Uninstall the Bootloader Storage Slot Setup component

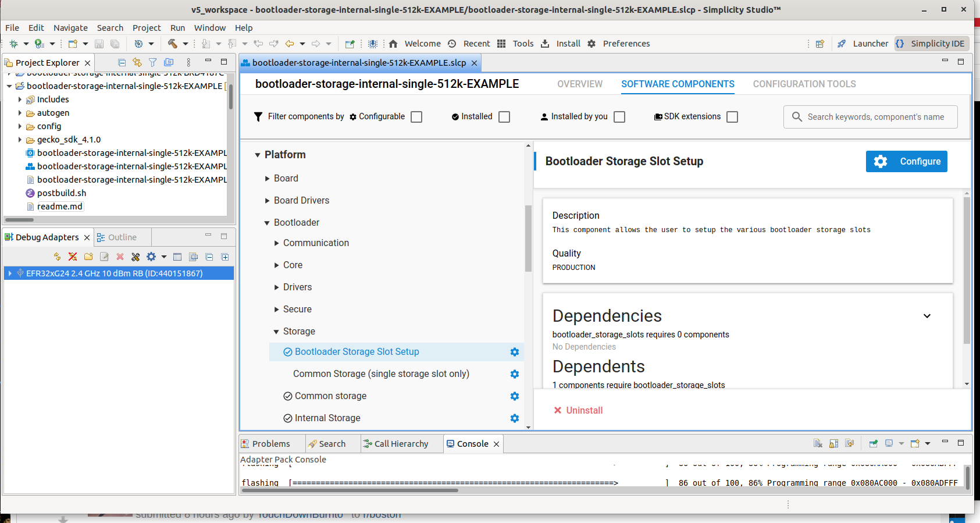(x=578, y=410)
